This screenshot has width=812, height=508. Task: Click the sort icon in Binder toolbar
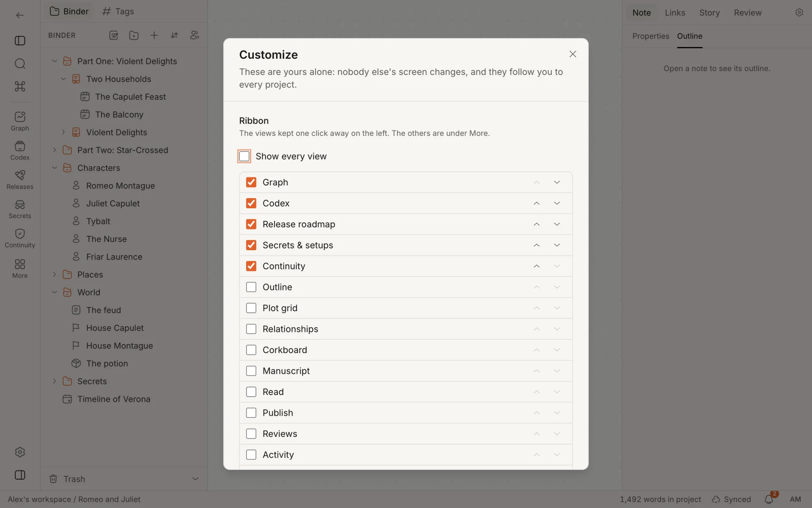[174, 36]
